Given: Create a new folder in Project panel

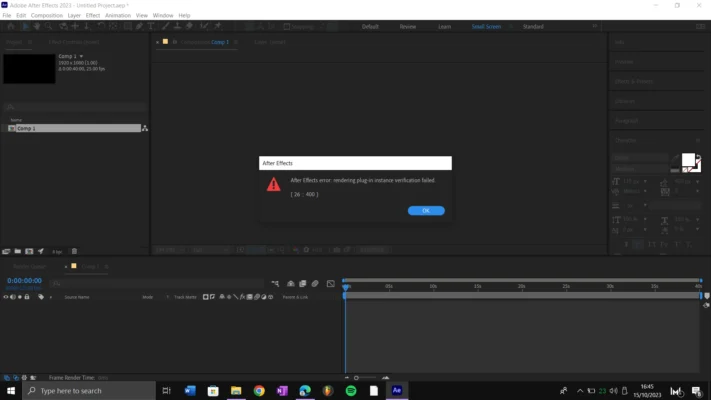Looking at the screenshot, I should click(18, 251).
